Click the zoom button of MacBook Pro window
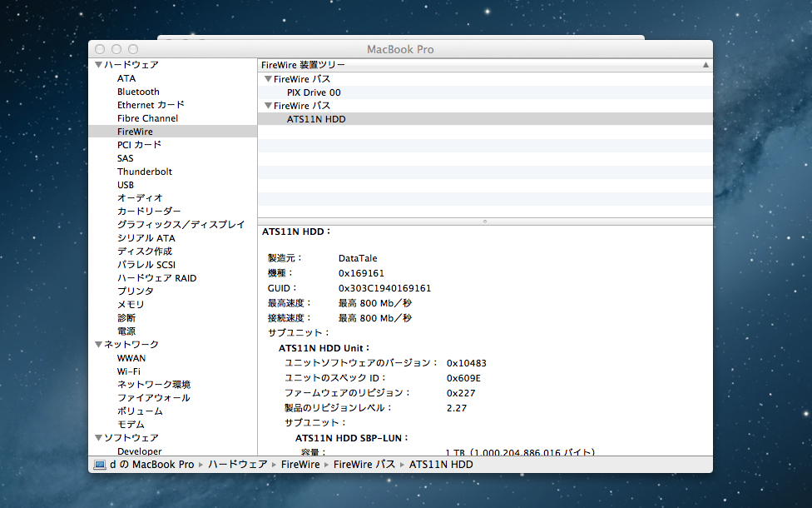 pyautogui.click(x=133, y=49)
